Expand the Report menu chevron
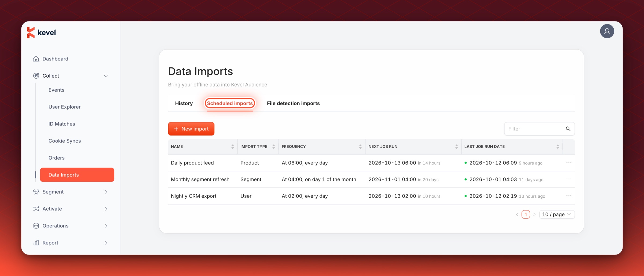644x276 pixels. tap(106, 243)
